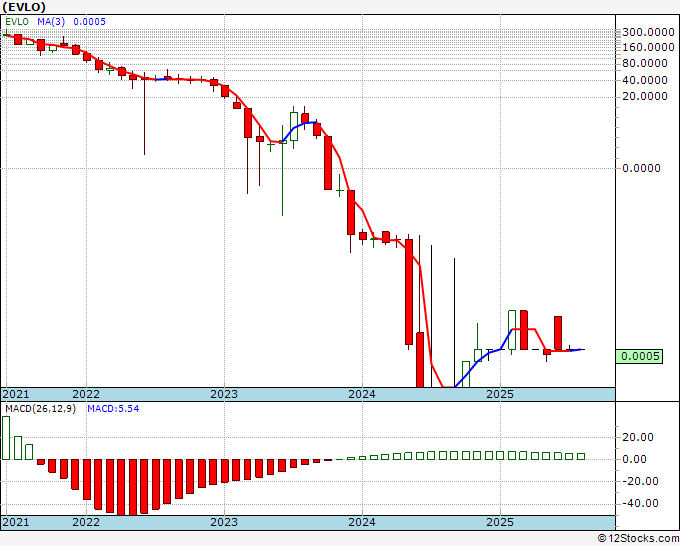Click the 2025 label on MACD time axis
Image resolution: width=680 pixels, height=546 pixels.
(x=500, y=522)
